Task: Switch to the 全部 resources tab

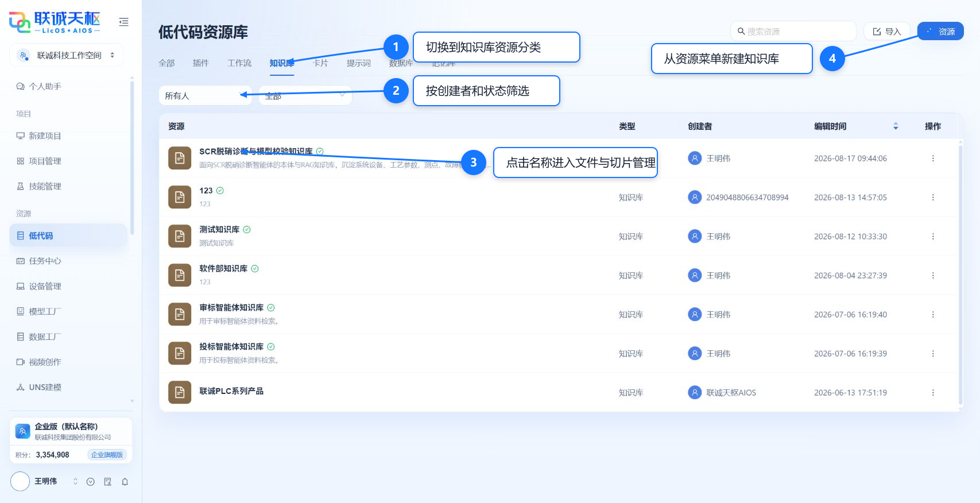Action: (x=166, y=63)
